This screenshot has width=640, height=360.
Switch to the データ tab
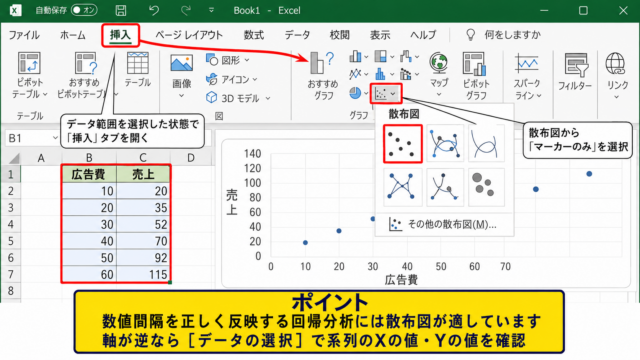click(297, 35)
